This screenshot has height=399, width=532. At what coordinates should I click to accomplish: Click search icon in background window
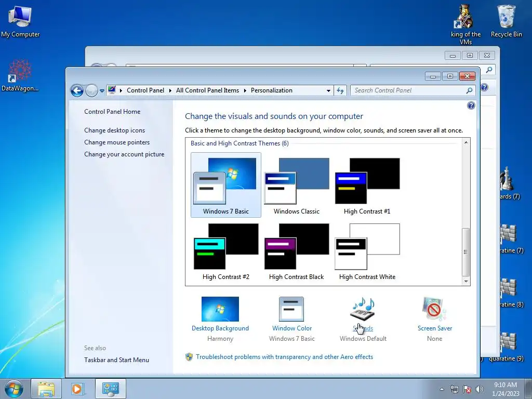point(489,70)
